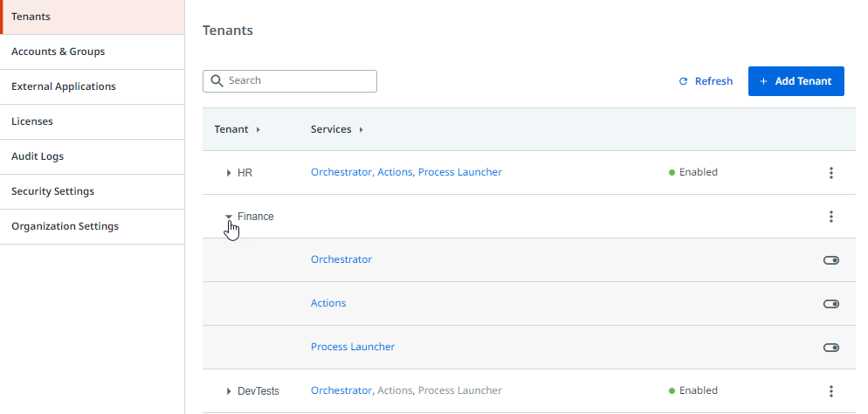Toggle the Finance Orchestrator service switch
The height and width of the screenshot is (414, 868).
(831, 260)
